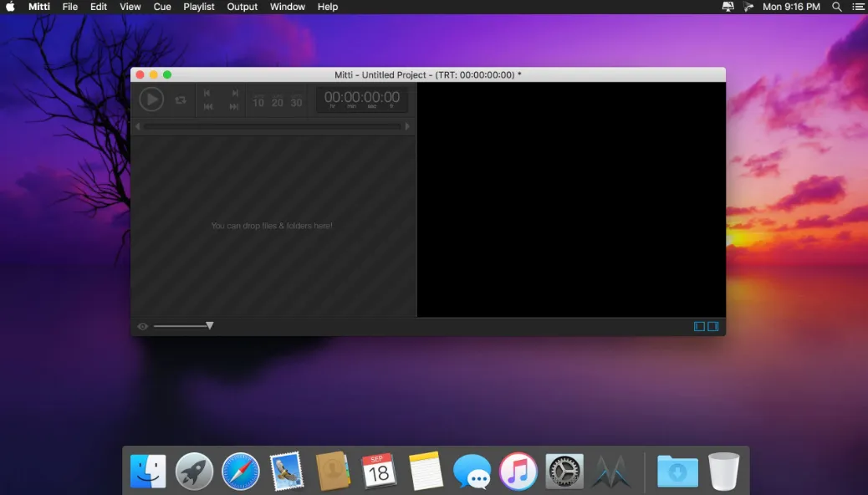This screenshot has width=868, height=495.
Task: Launch Finder from the Dock
Action: pos(148,472)
